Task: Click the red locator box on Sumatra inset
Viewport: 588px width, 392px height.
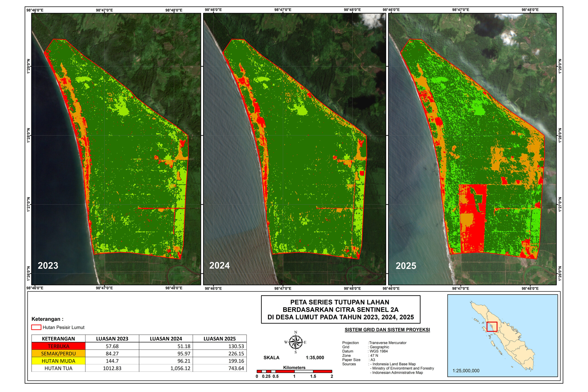Action: [492, 327]
